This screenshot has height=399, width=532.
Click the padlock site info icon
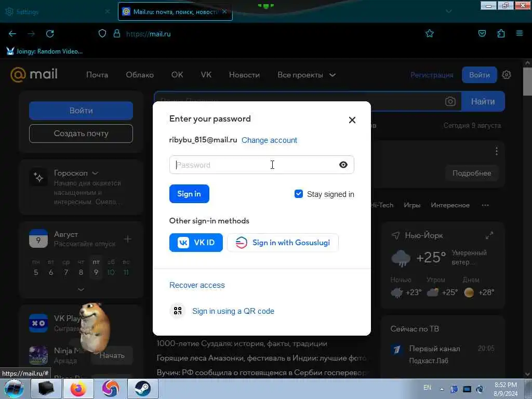click(x=117, y=34)
